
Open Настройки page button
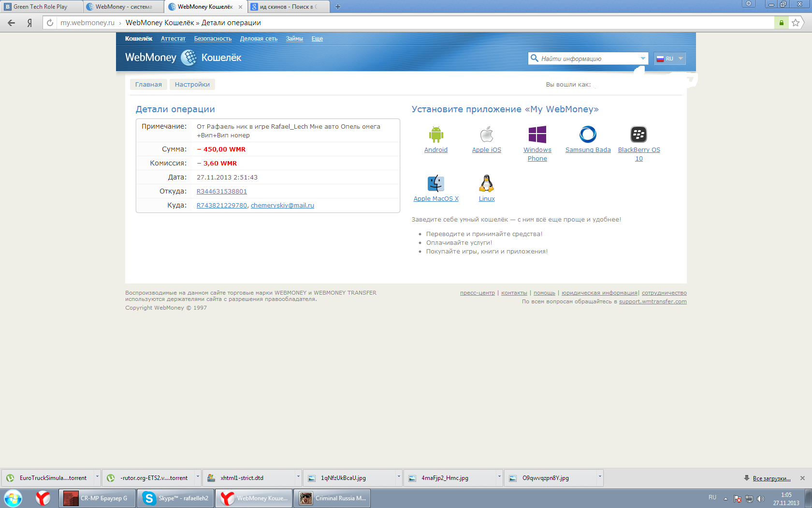[192, 85]
